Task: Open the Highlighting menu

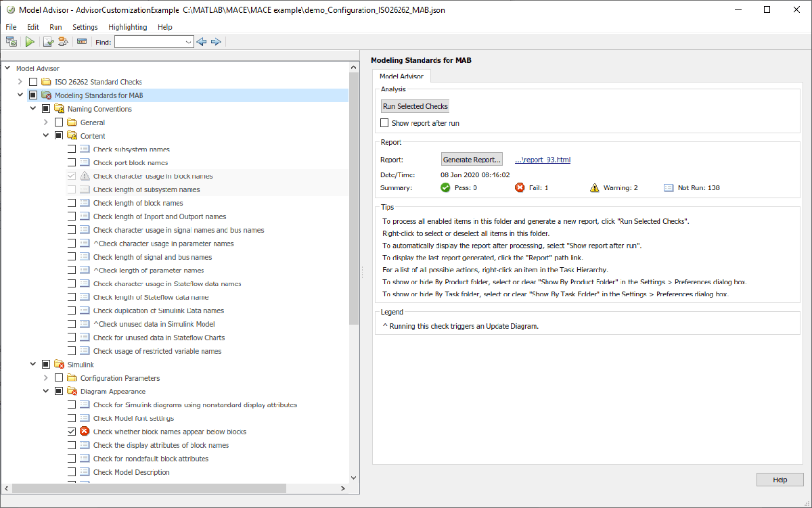Action: [x=127, y=27]
